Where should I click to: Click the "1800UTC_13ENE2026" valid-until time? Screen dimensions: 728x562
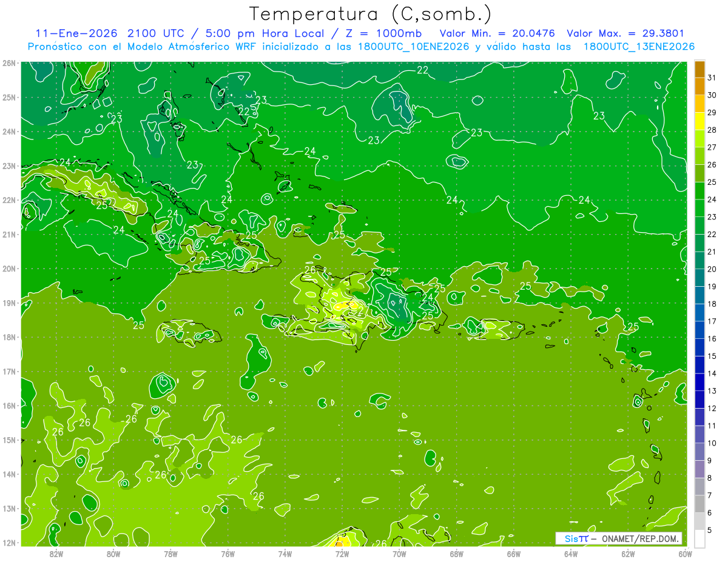[639, 47]
